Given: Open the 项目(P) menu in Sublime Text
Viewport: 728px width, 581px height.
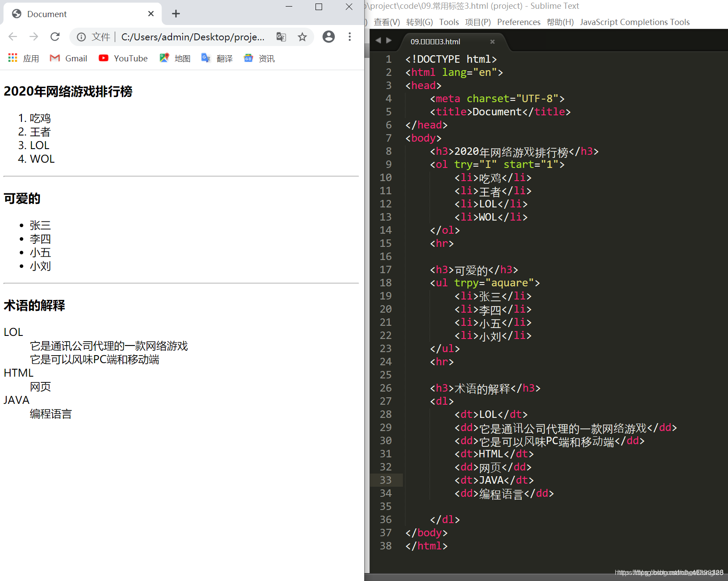Looking at the screenshot, I should click(x=478, y=22).
